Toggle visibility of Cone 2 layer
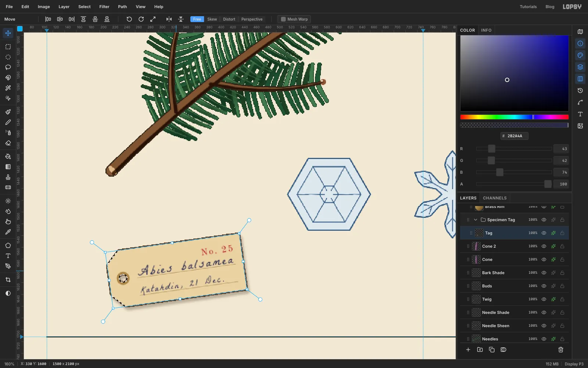588x368 pixels. point(544,246)
